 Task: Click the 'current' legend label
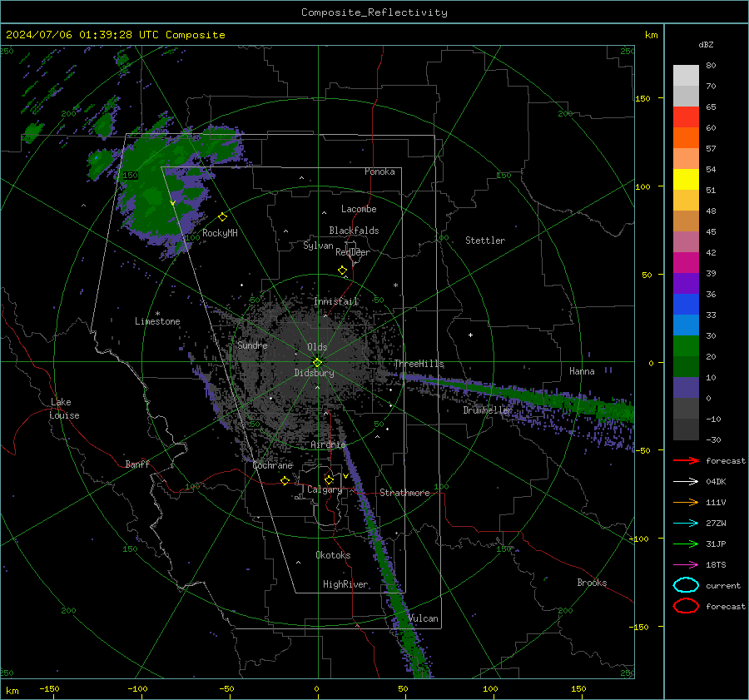(x=723, y=585)
